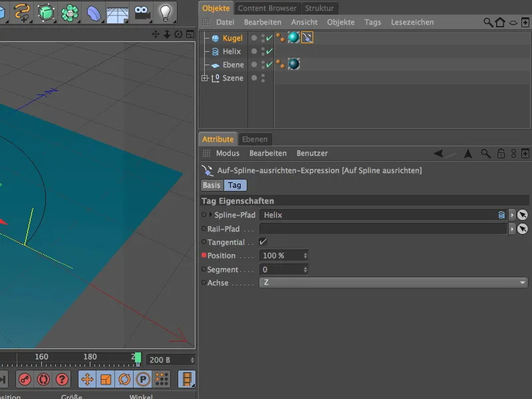
Task: Select the spline pen tool icon
Action: 21,13
